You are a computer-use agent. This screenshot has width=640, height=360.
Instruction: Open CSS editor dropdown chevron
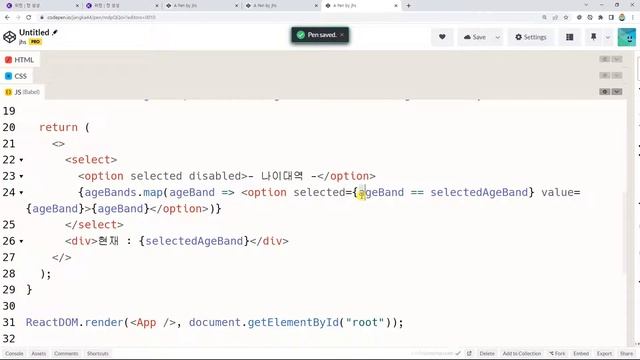617,76
